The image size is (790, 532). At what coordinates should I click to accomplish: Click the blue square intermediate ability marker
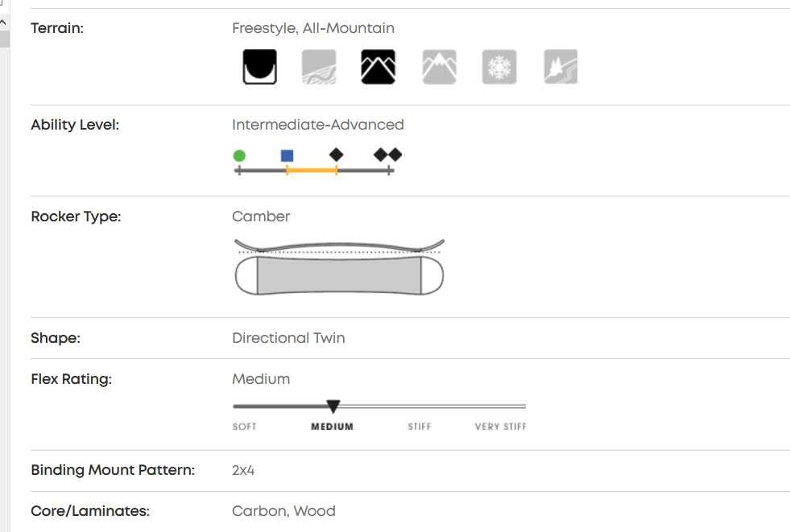[287, 155]
